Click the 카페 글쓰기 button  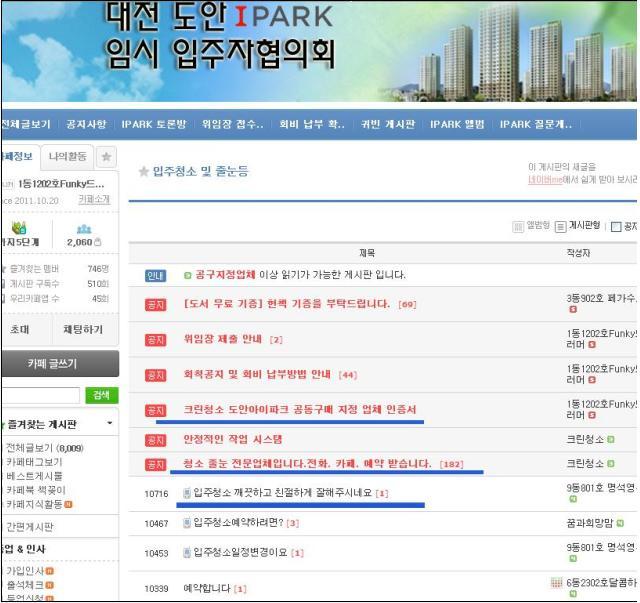[x=60, y=363]
